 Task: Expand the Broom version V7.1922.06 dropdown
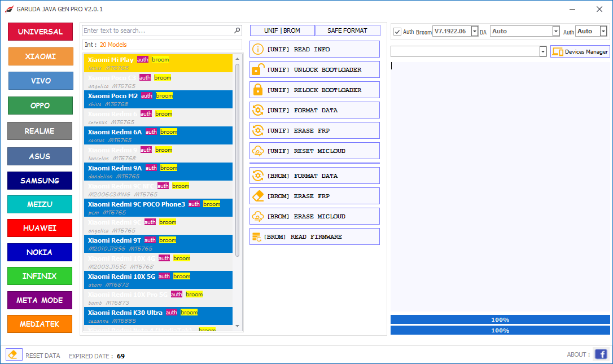click(x=474, y=32)
